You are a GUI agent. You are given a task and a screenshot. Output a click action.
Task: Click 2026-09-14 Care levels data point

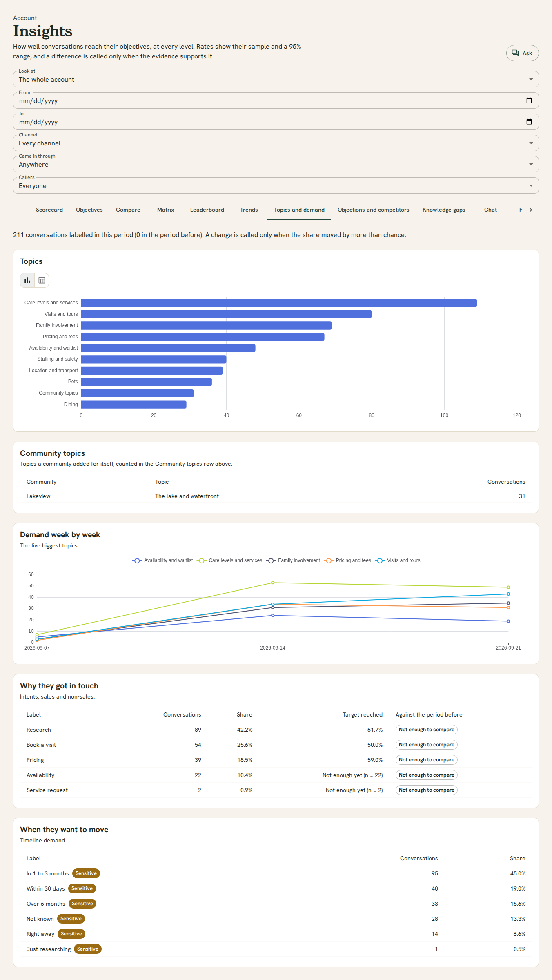[273, 583]
